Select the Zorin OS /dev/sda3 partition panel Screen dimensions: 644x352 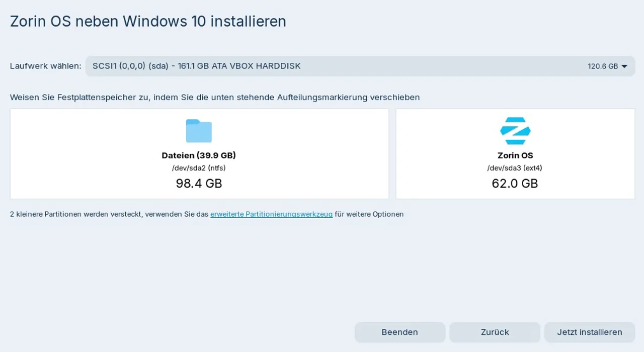[515, 154]
